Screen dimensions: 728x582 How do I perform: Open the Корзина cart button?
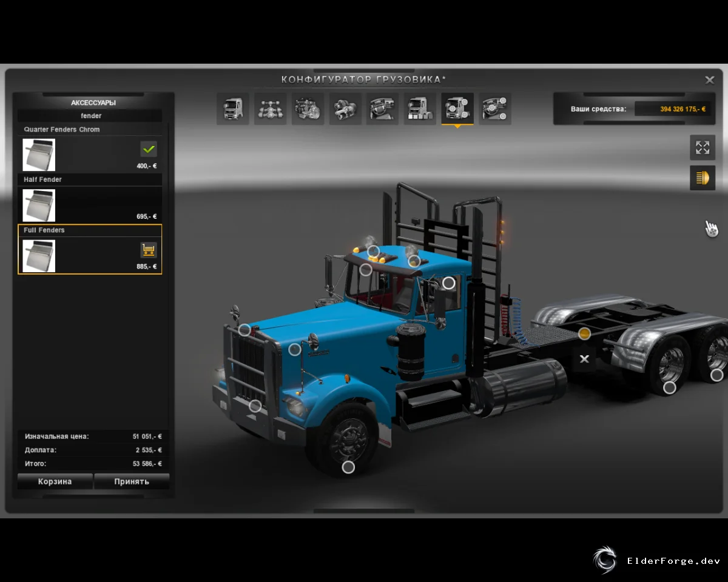(x=55, y=481)
